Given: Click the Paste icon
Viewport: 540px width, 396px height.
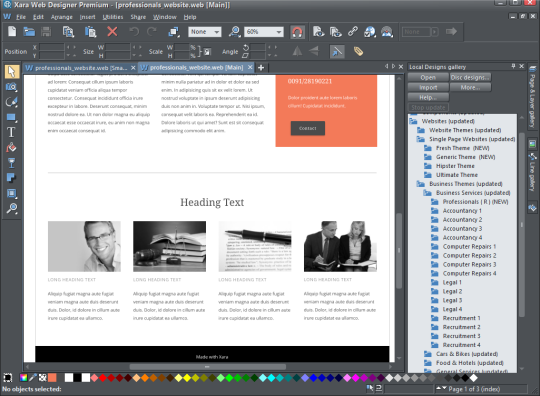Looking at the screenshot, I should pos(90,32).
